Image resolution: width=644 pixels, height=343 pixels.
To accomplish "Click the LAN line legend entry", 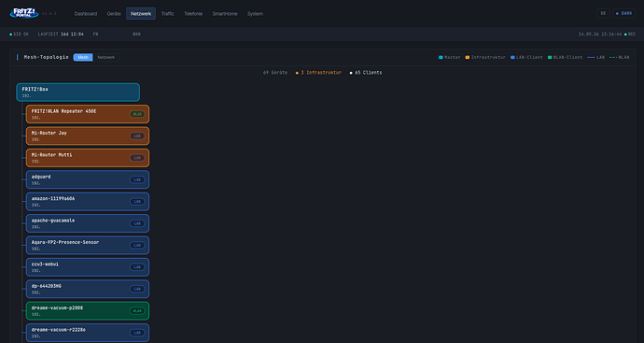I will pyautogui.click(x=596, y=57).
